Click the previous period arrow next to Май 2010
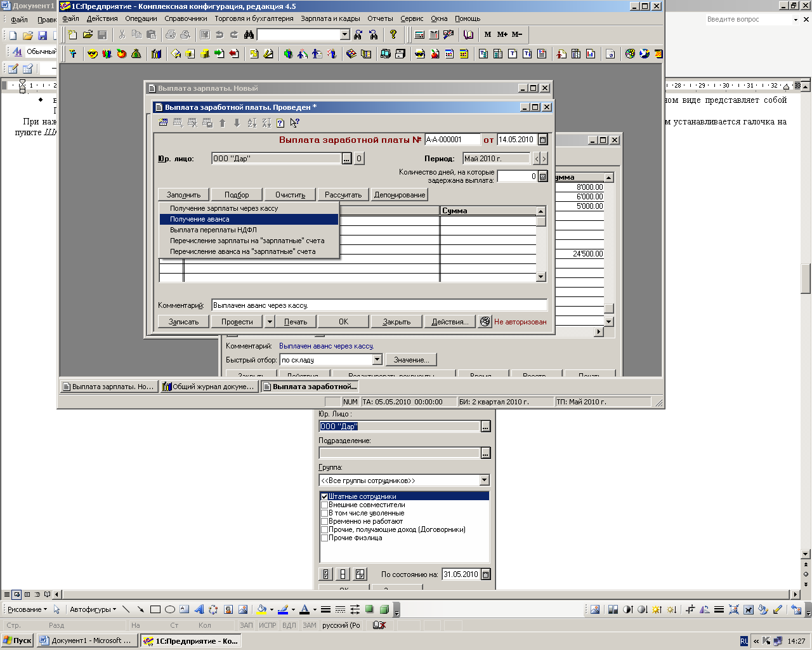The height and width of the screenshot is (650, 812). 536,159
